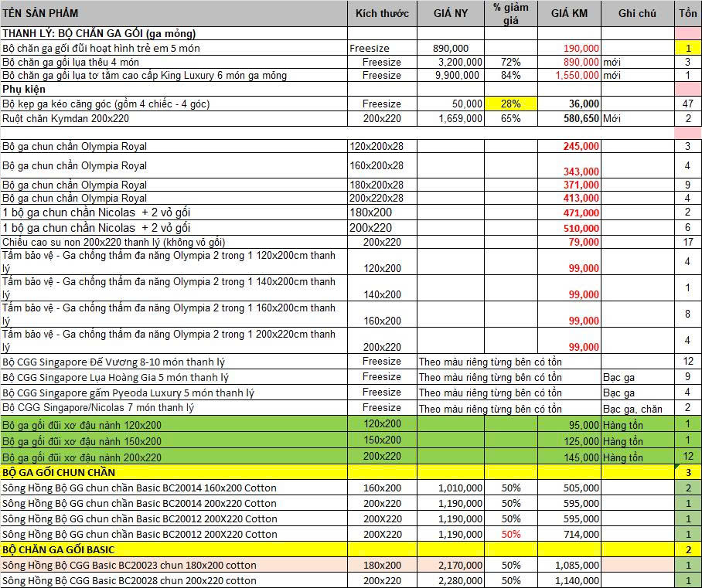Select the yellow 'BỘ GA GỐI CHUN CHẦN' heading

point(174,472)
